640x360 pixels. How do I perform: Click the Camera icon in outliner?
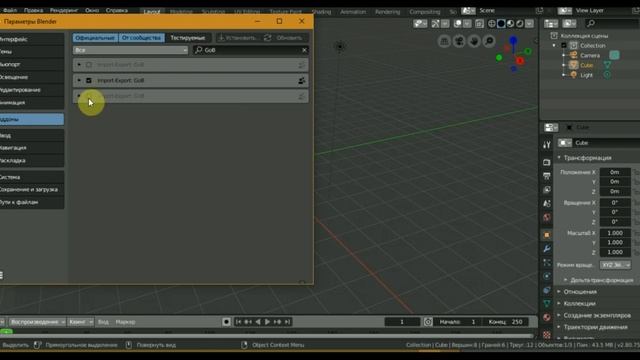click(x=573, y=55)
